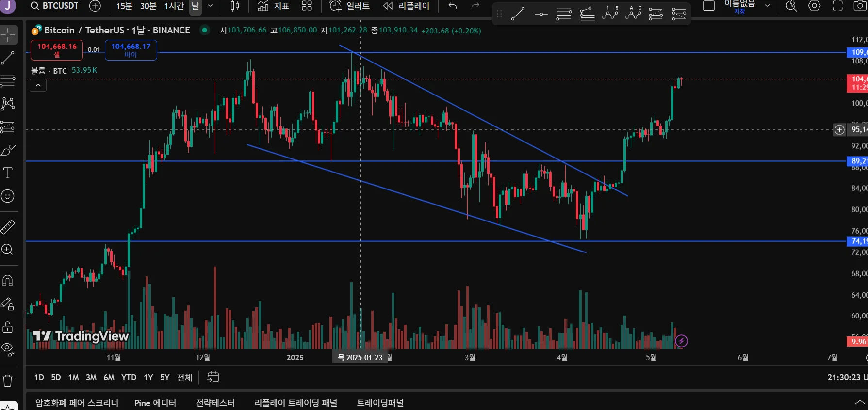Viewport: 868px width, 410px height.
Task: Click the plus button on price scale
Action: click(839, 129)
